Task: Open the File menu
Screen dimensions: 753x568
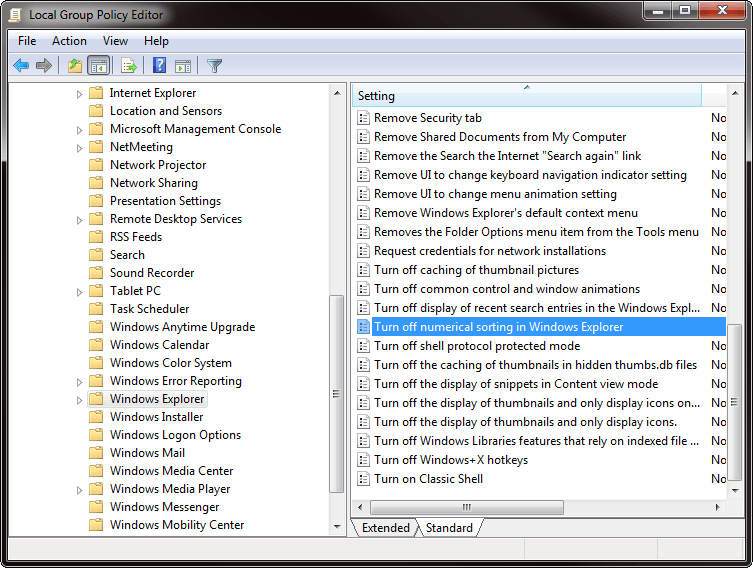Action: coord(27,41)
